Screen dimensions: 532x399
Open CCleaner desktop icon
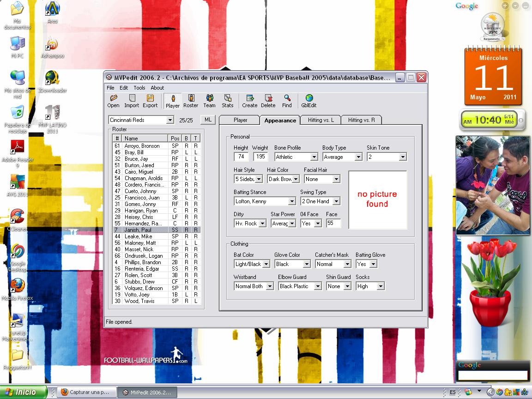point(17,220)
